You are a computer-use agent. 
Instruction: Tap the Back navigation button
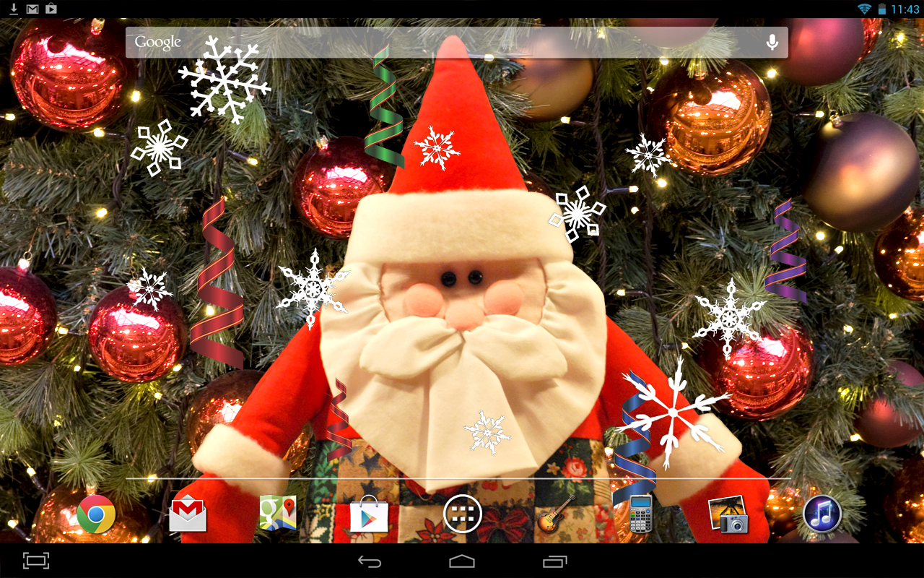(x=370, y=561)
